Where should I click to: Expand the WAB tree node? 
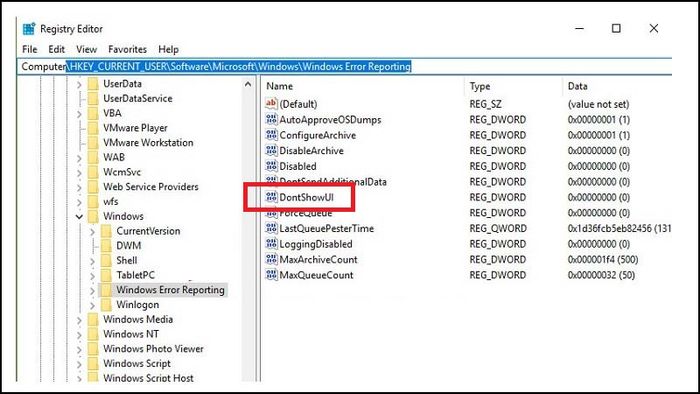click(x=79, y=158)
